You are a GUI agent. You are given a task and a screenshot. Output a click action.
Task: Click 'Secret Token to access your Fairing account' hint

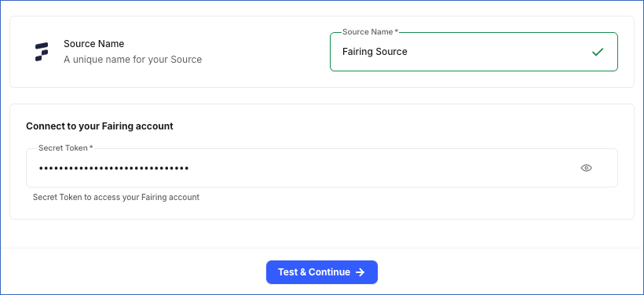pyautogui.click(x=115, y=197)
